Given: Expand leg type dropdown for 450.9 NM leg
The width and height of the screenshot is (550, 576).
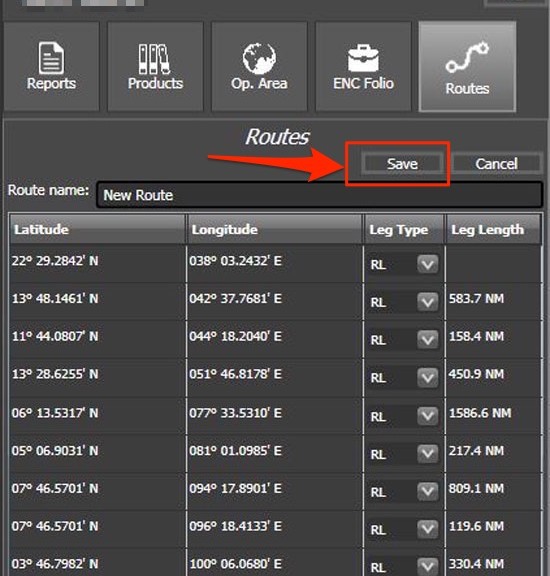Looking at the screenshot, I should point(427,378).
